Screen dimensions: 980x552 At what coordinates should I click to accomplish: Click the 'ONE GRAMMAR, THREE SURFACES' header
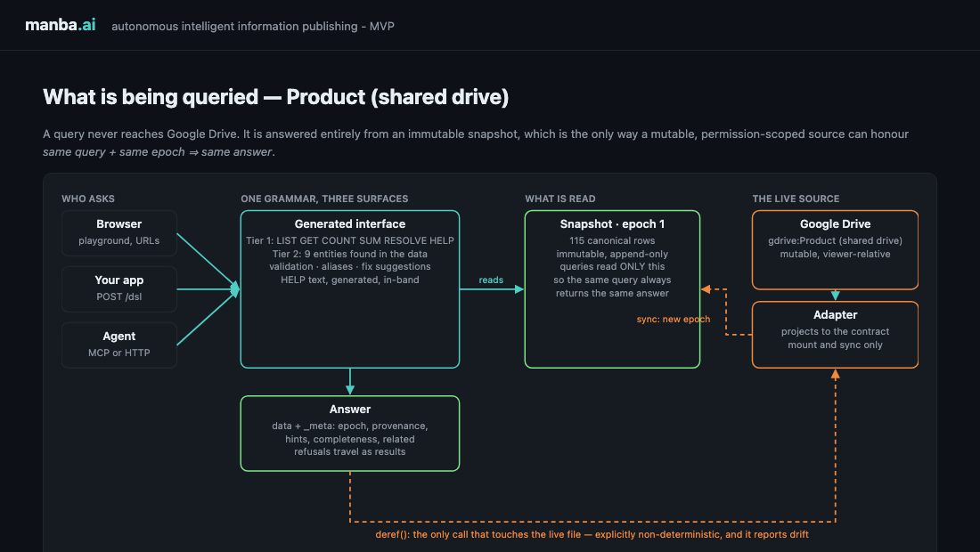tap(324, 199)
